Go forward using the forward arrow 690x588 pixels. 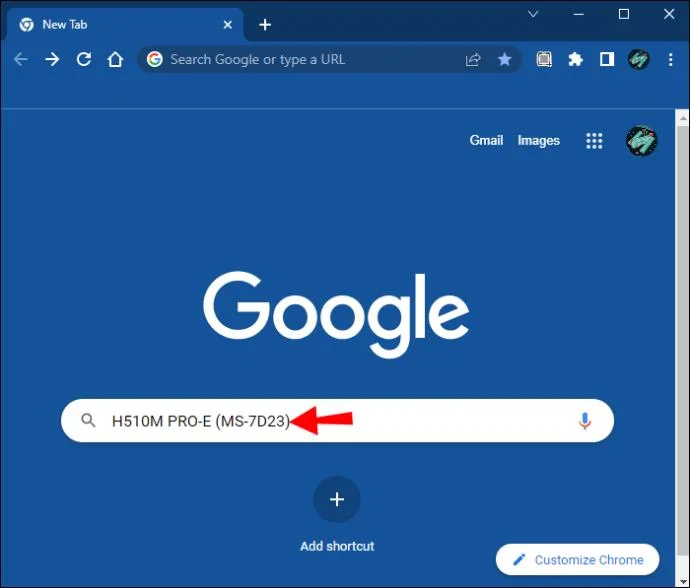pyautogui.click(x=52, y=59)
